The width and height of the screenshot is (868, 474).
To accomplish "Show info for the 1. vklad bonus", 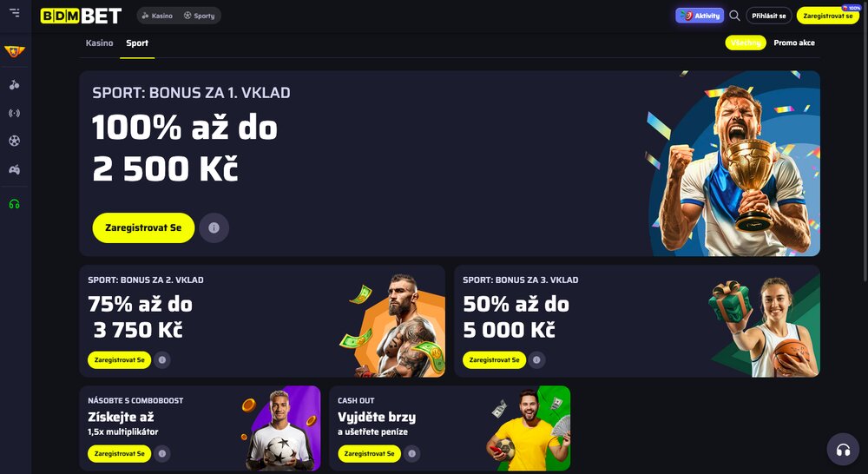I will 214,227.
